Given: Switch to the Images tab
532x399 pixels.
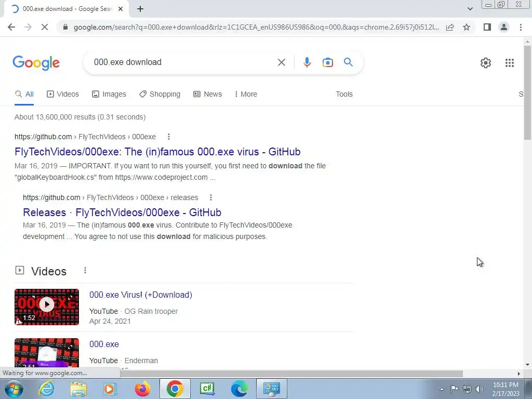Looking at the screenshot, I should pos(109,94).
